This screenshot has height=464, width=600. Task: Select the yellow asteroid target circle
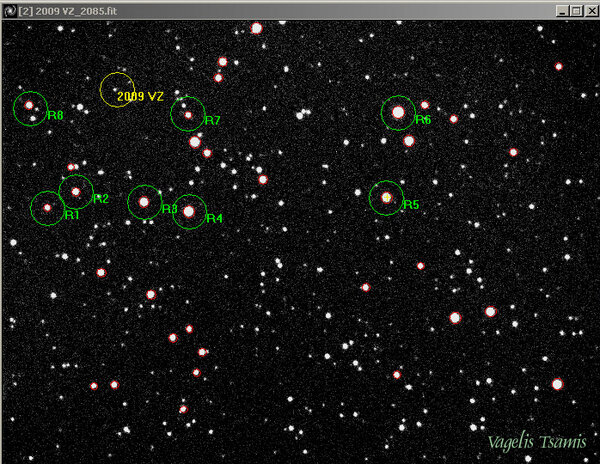click(x=116, y=90)
